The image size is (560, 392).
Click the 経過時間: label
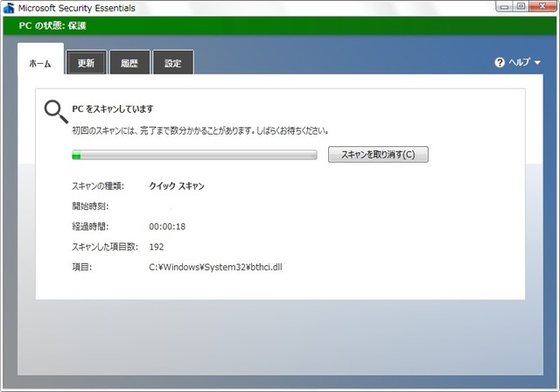click(90, 227)
